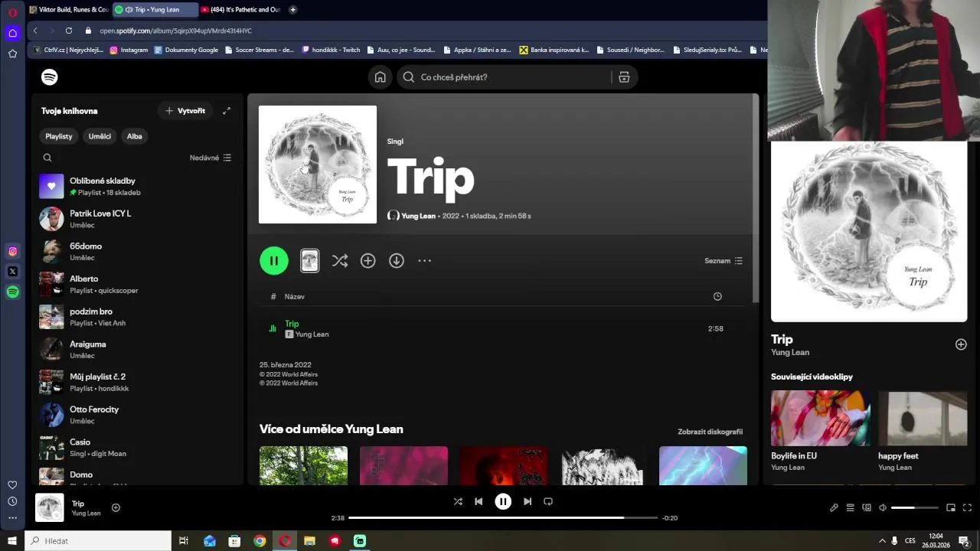Image resolution: width=980 pixels, height=551 pixels.
Task: Open Casio single in library
Action: click(138, 448)
